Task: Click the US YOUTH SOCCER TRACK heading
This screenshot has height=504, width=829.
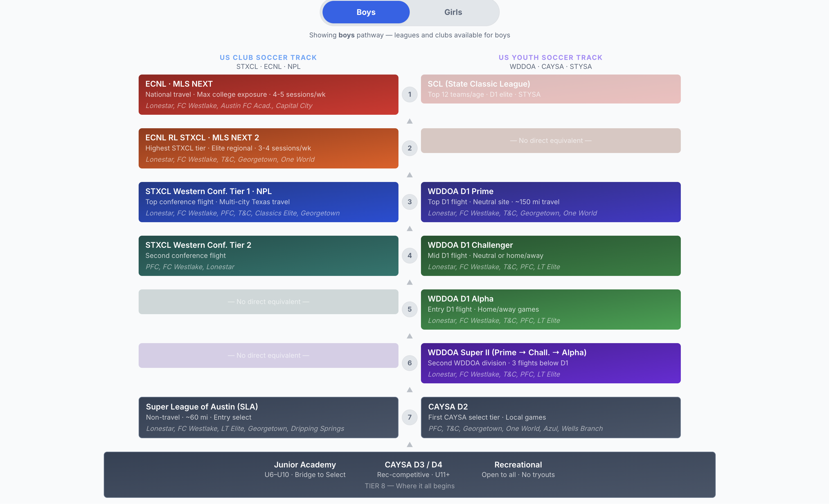Action: 550,58
